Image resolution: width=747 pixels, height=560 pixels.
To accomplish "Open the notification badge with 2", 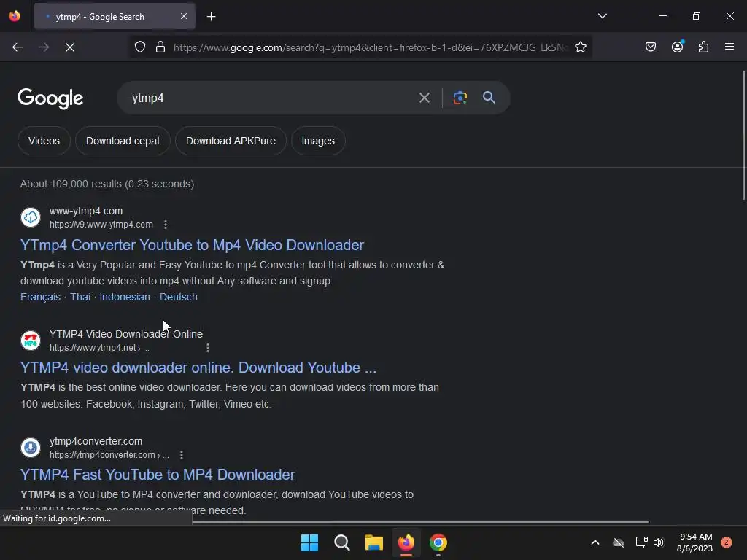I will pyautogui.click(x=727, y=542).
